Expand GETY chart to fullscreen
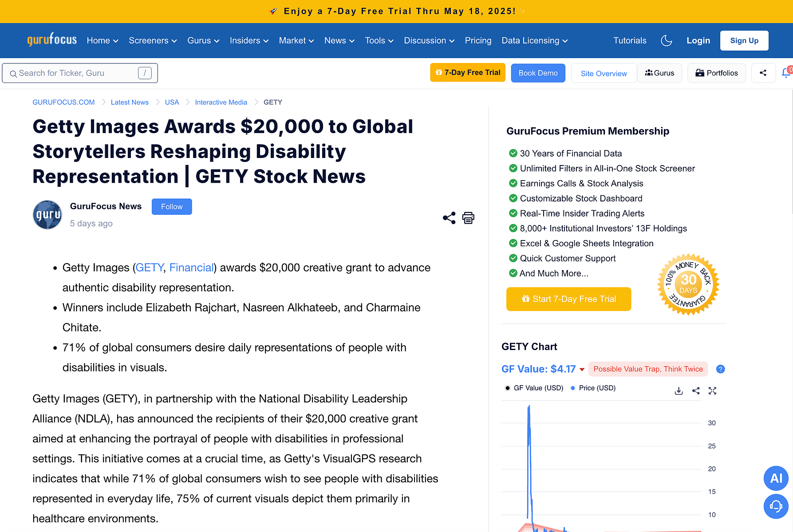This screenshot has width=793, height=532. tap(713, 391)
